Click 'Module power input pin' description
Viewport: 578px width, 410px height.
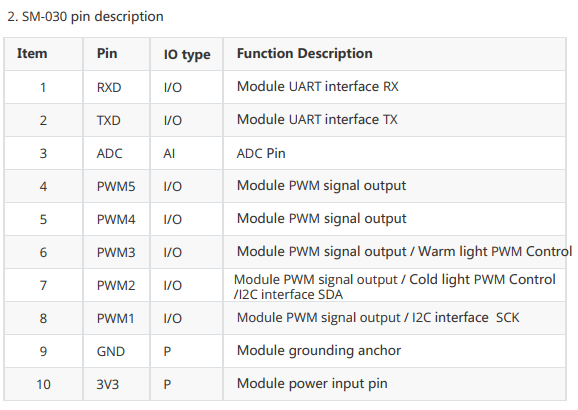[x=312, y=384]
